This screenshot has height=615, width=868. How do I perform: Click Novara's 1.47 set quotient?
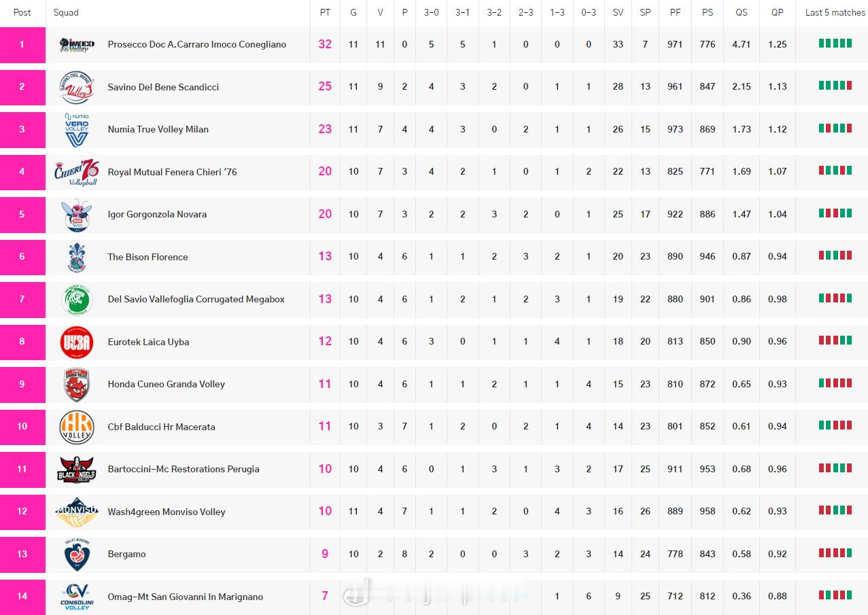[x=742, y=214]
